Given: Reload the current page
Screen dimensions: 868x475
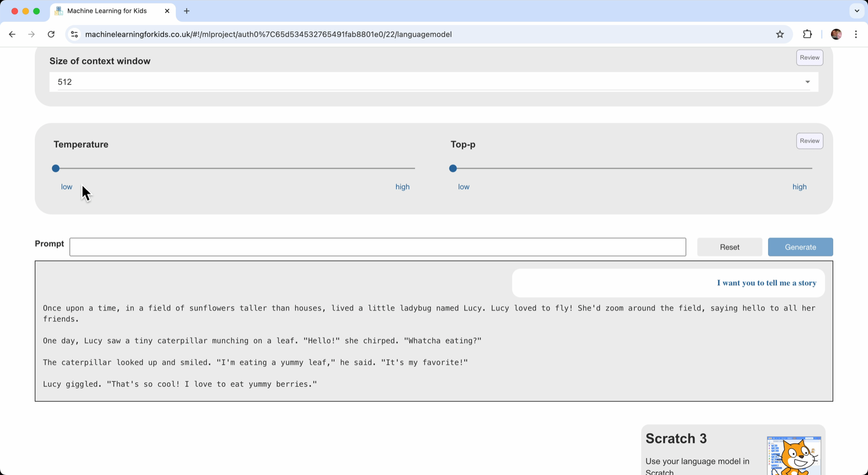Looking at the screenshot, I should tap(51, 34).
